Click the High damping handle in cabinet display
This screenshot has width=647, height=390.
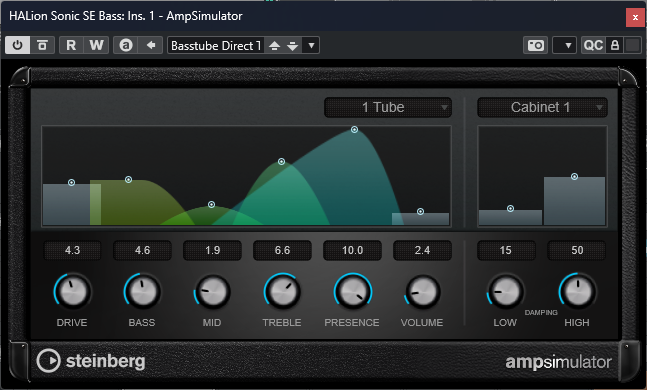(x=574, y=177)
